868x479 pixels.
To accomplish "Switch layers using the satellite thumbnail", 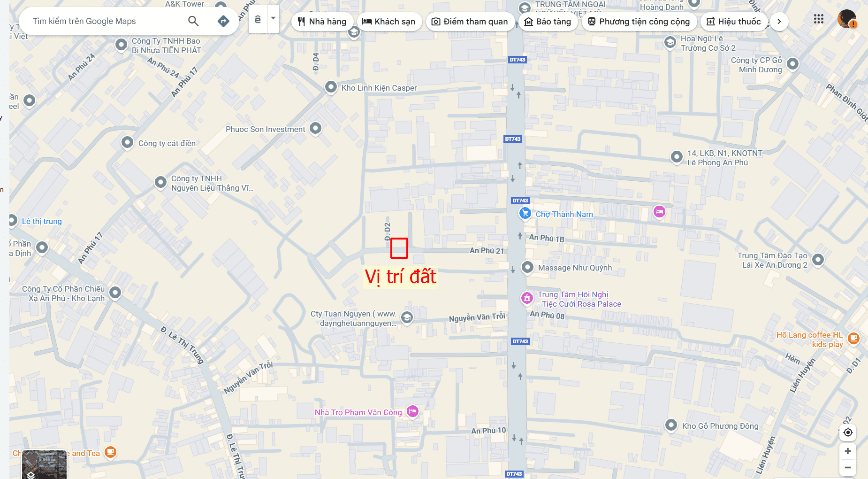I will [x=45, y=464].
